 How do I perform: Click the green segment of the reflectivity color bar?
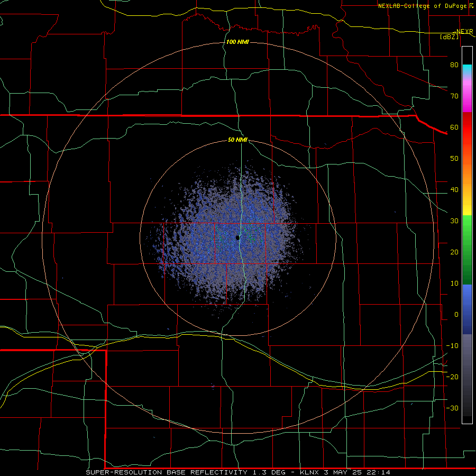467,250
